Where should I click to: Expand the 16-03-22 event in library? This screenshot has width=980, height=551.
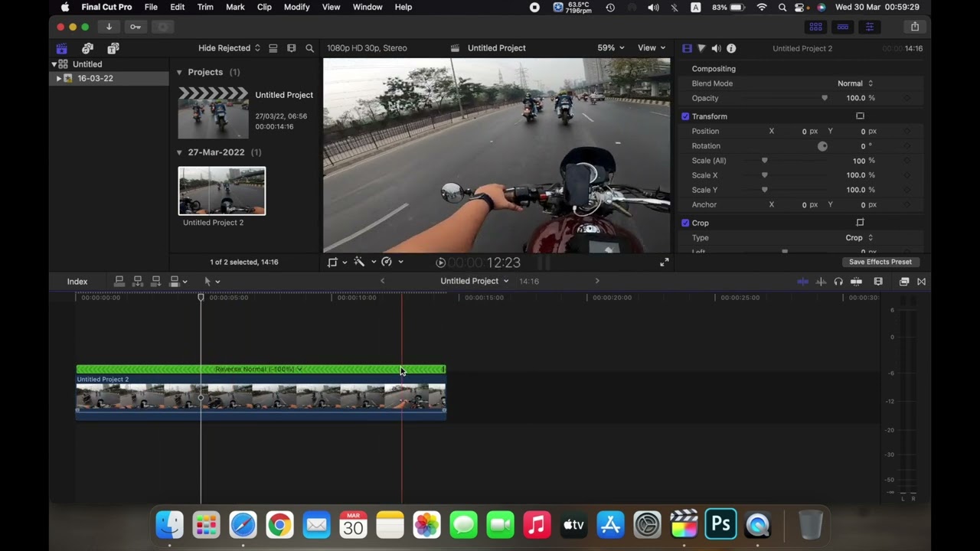tap(59, 78)
